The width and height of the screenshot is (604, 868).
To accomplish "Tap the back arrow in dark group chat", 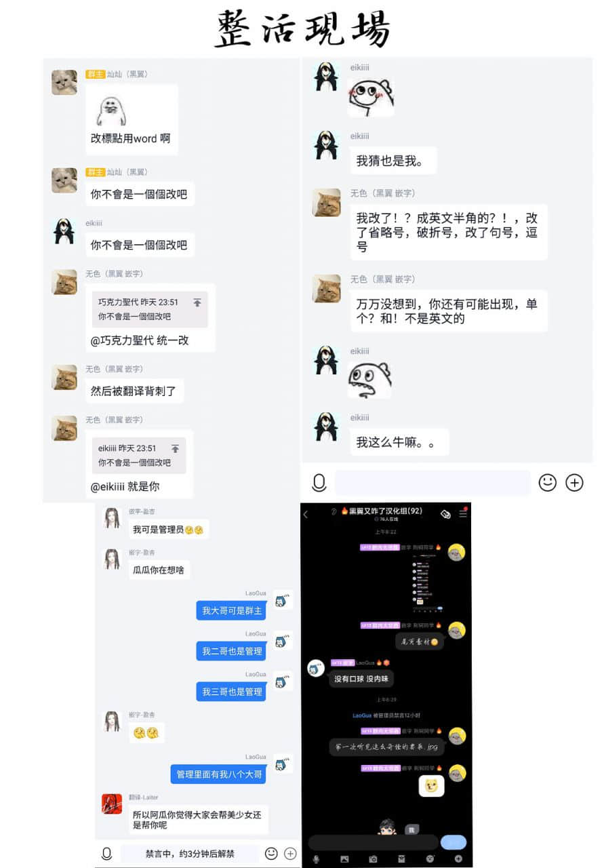I will pyautogui.click(x=306, y=514).
